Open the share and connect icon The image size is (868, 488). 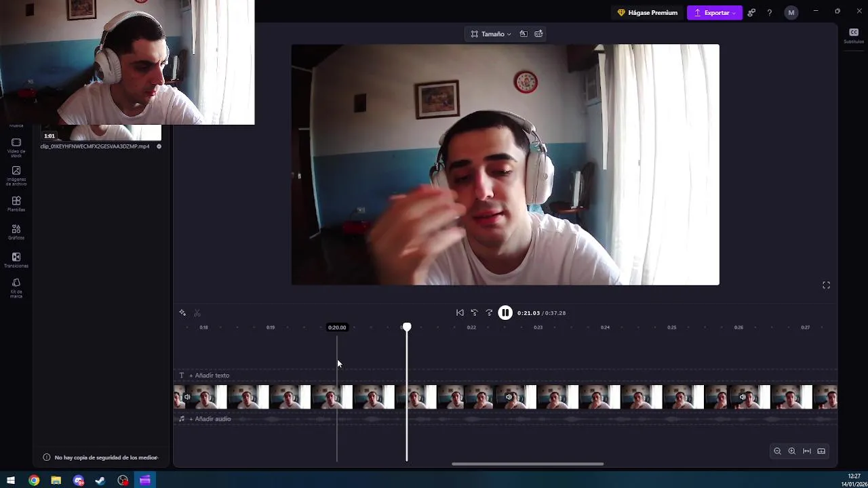pos(751,13)
